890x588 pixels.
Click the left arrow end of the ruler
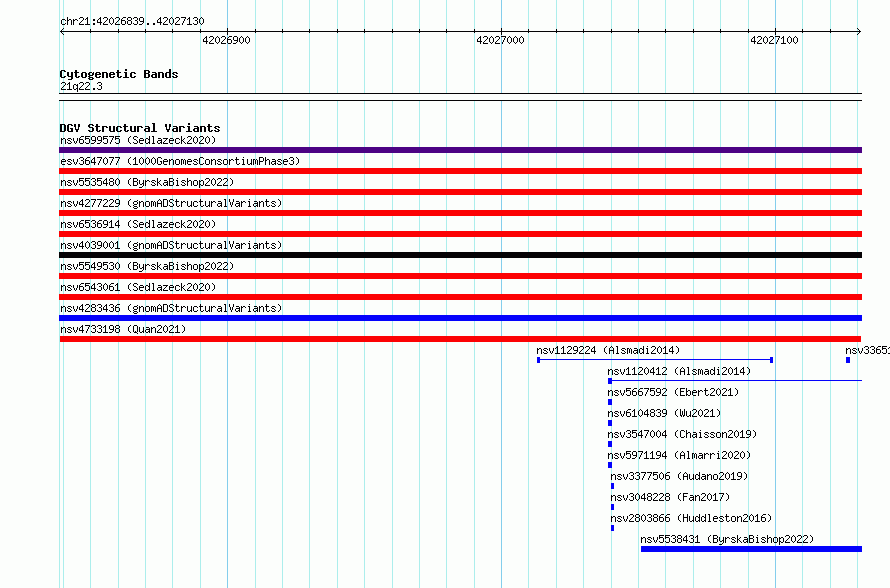62,31
